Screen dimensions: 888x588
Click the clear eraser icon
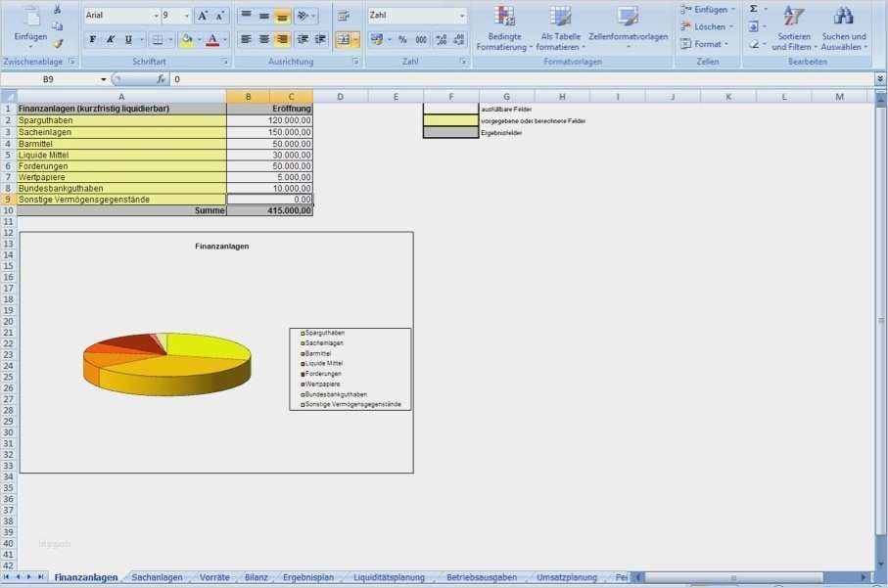point(753,44)
